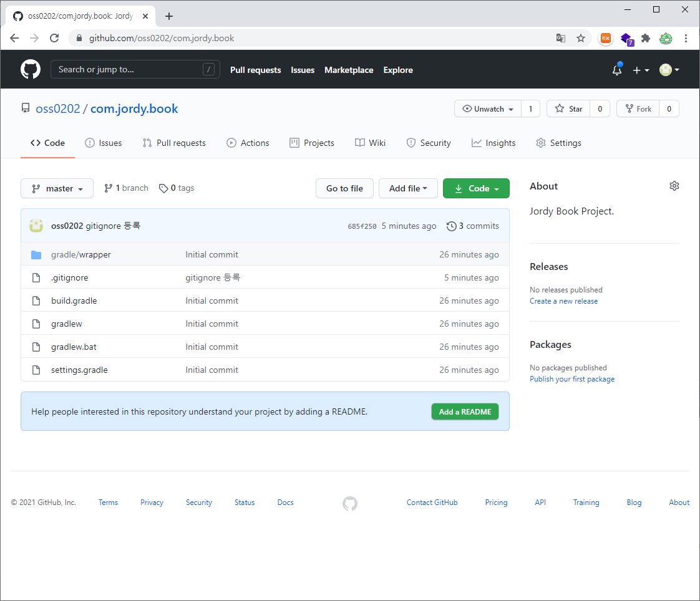Open the gradlew.bat file
Image resolution: width=700 pixels, height=601 pixels.
coord(74,347)
